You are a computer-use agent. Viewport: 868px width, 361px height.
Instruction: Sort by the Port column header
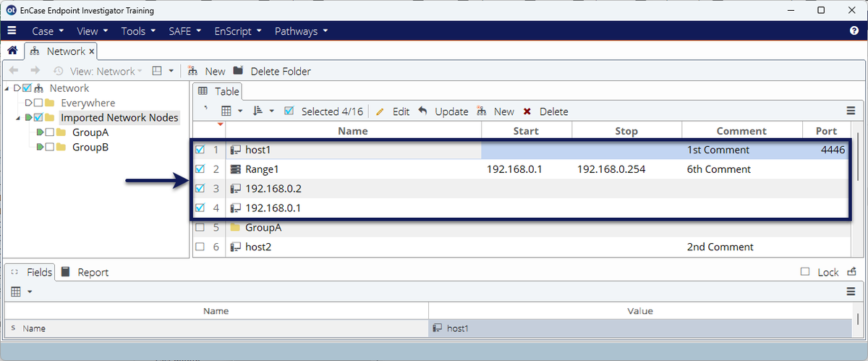[x=826, y=131]
